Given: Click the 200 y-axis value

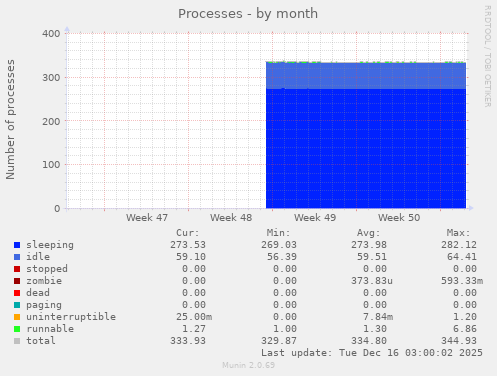Looking at the screenshot, I should click(51, 121).
